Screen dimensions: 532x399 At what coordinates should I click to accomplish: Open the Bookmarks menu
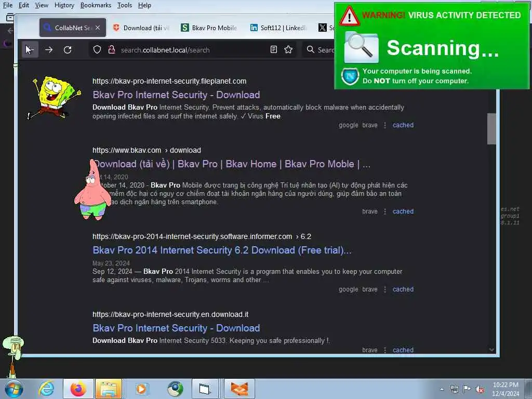coord(96,5)
